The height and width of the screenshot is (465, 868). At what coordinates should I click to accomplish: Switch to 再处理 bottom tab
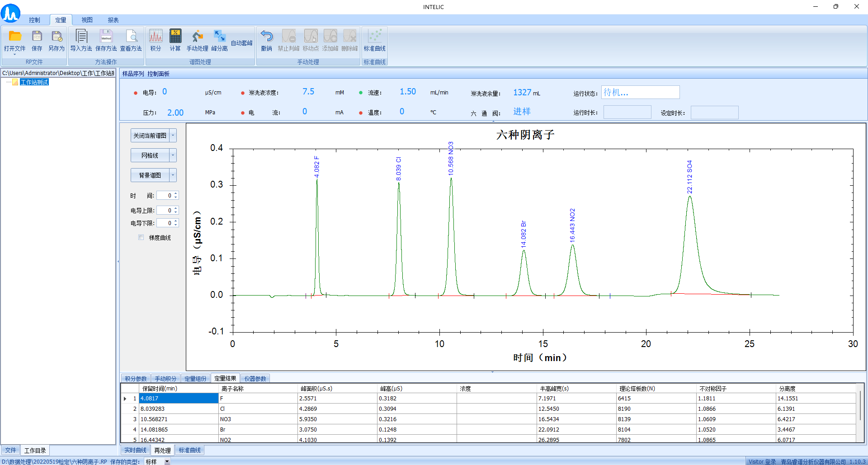point(162,450)
